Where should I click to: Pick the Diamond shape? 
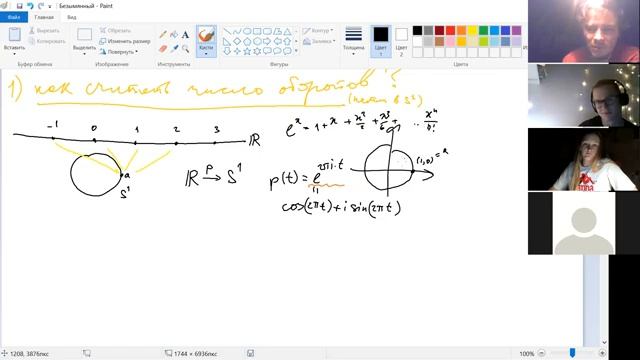pyautogui.click(x=237, y=41)
